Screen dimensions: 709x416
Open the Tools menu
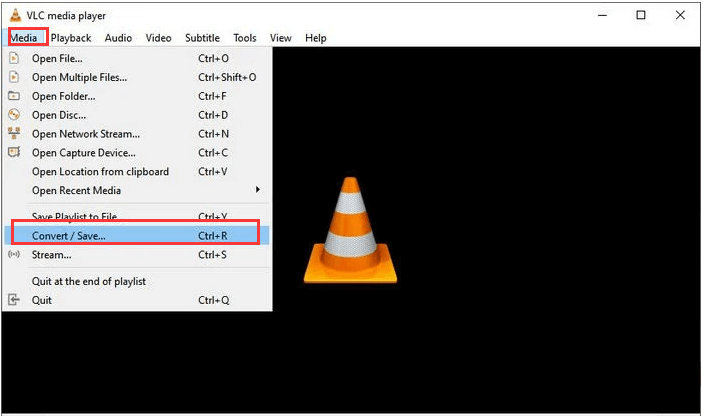(x=244, y=38)
